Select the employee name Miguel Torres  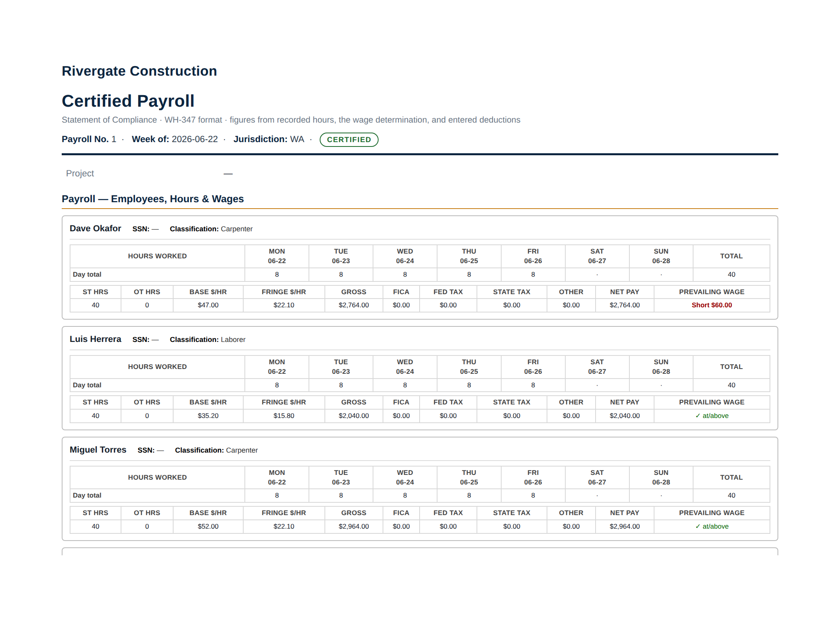click(98, 450)
